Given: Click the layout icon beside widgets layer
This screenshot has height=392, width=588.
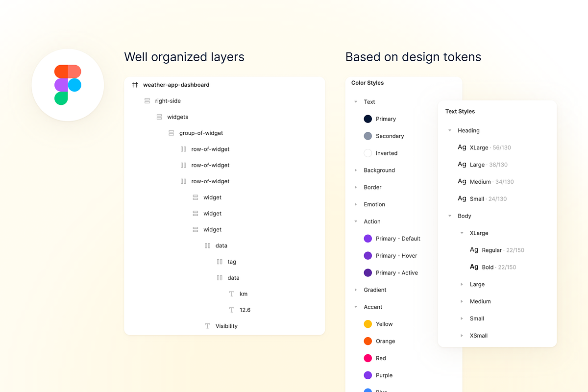Looking at the screenshot, I should coord(159,117).
